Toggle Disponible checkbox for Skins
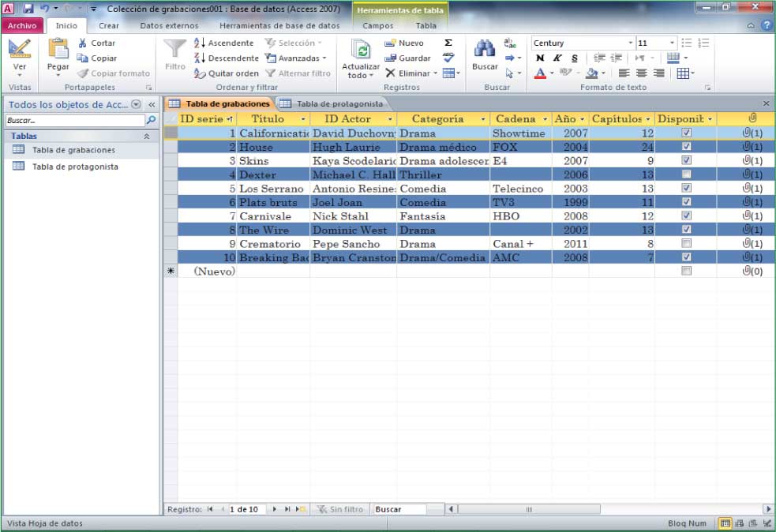Viewport: 776px width, 532px height. 686,160
